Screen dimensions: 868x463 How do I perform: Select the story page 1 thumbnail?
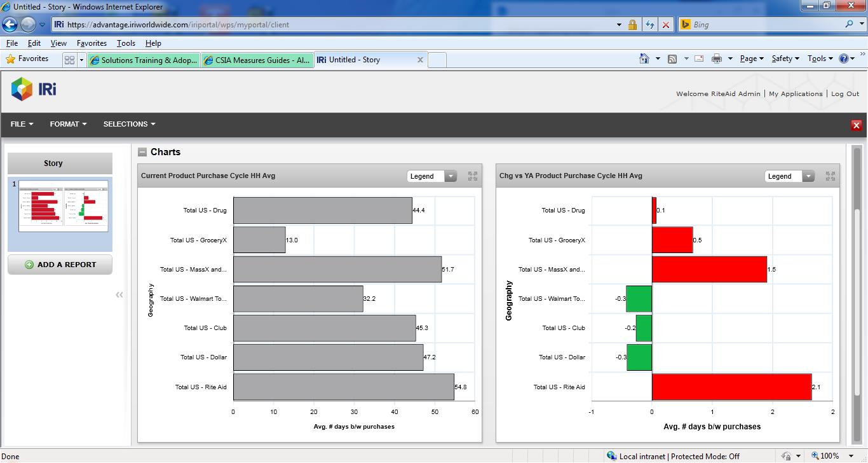pyautogui.click(x=63, y=205)
